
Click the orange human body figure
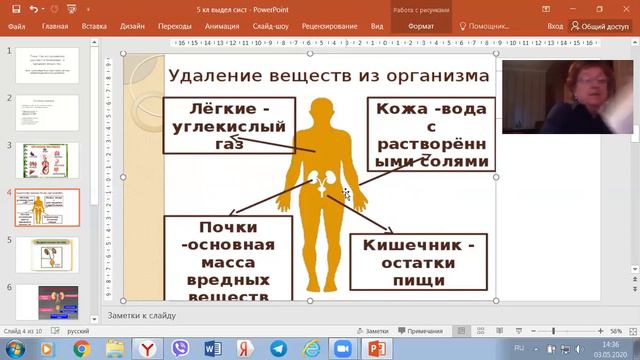[321, 195]
